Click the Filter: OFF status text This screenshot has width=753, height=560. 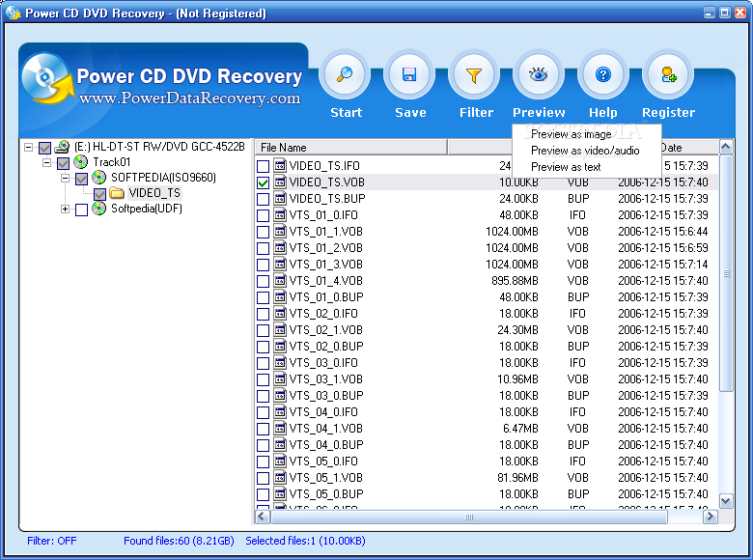click(x=52, y=541)
